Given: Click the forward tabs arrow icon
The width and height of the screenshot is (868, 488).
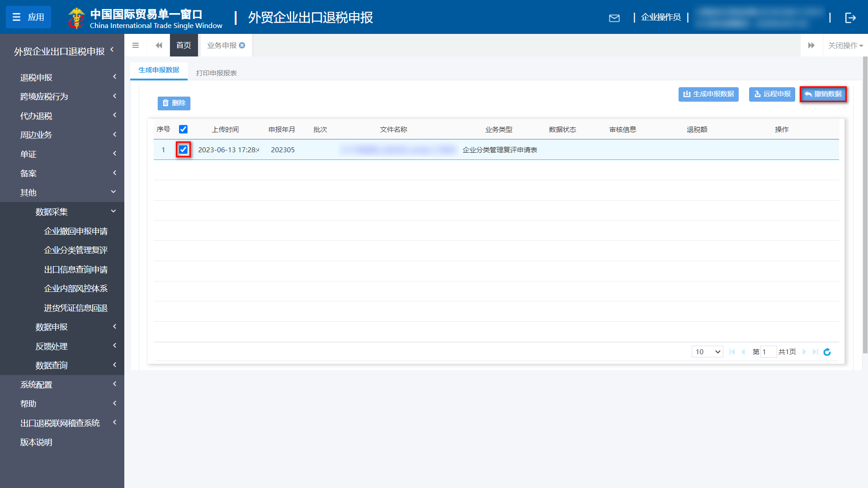Looking at the screenshot, I should [811, 45].
